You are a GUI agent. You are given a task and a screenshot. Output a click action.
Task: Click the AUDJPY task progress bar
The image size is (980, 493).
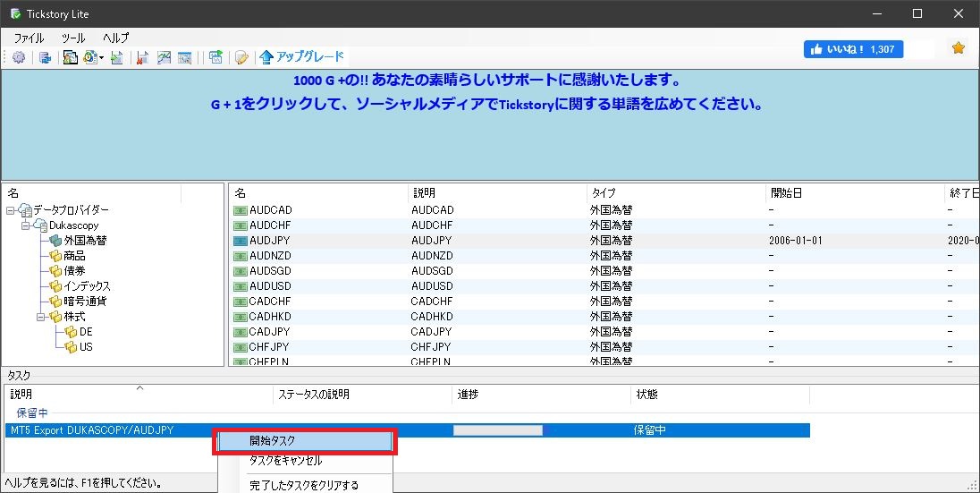(x=498, y=430)
